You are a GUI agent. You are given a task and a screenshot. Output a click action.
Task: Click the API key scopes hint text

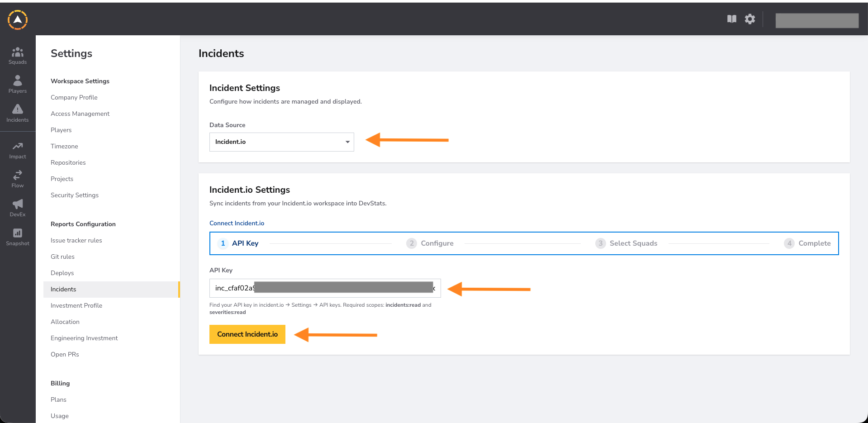[x=320, y=309]
